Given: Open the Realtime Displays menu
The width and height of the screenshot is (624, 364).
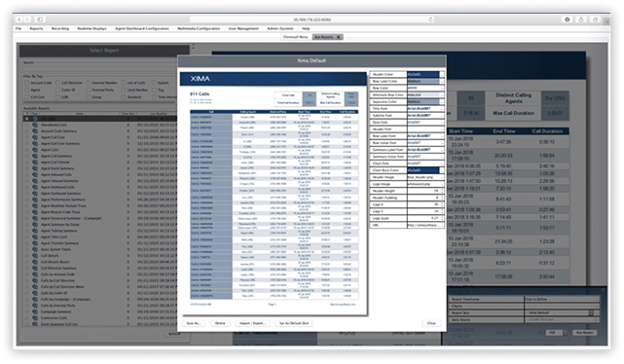Looking at the screenshot, I should coord(92,28).
